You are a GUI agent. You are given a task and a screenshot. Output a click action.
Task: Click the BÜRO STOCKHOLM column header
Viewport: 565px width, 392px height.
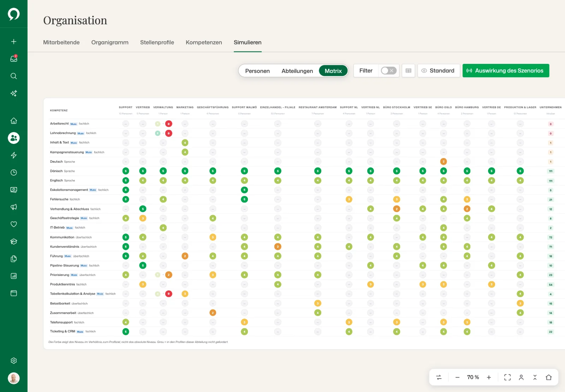(x=397, y=107)
